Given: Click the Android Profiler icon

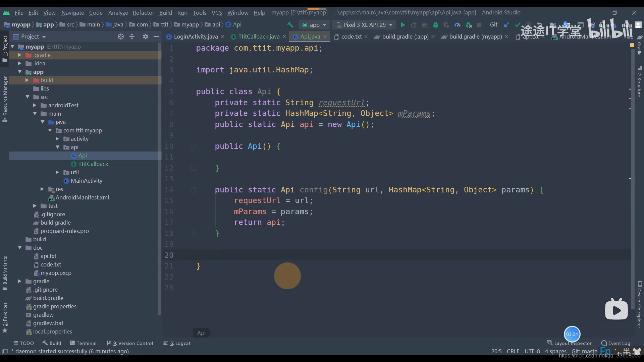Looking at the screenshot, I should tap(458, 24).
